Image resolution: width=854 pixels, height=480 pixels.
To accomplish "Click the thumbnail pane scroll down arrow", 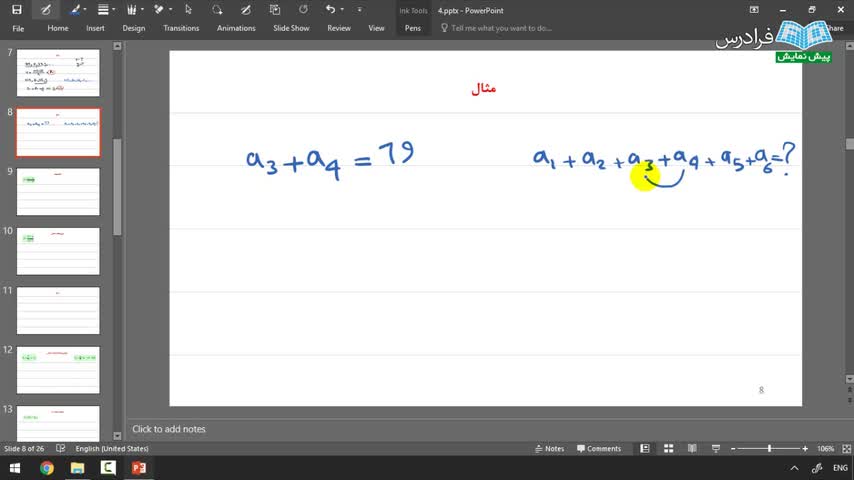I will tap(117, 436).
